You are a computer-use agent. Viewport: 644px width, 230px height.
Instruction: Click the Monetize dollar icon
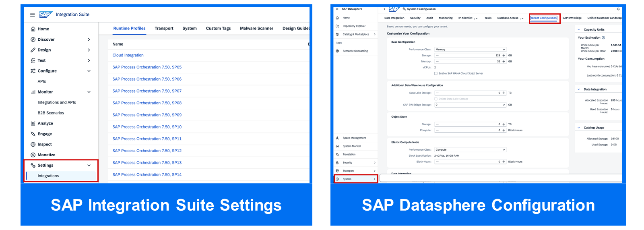click(x=33, y=155)
